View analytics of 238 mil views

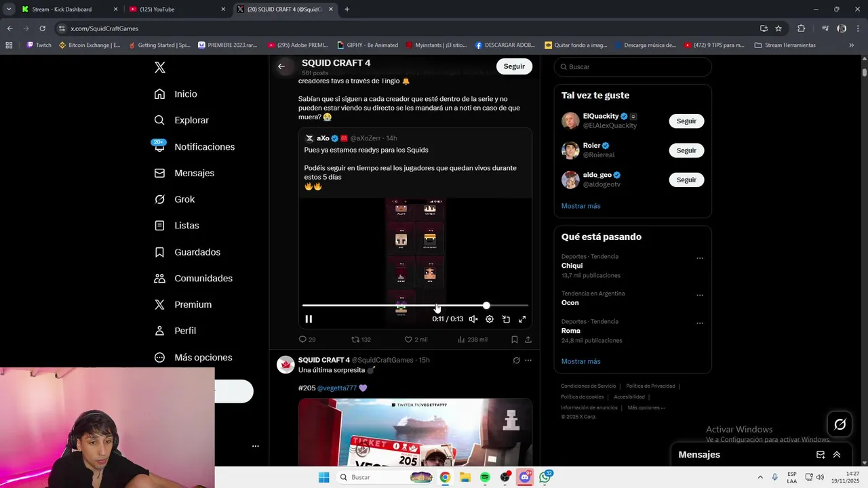pyautogui.click(x=473, y=340)
